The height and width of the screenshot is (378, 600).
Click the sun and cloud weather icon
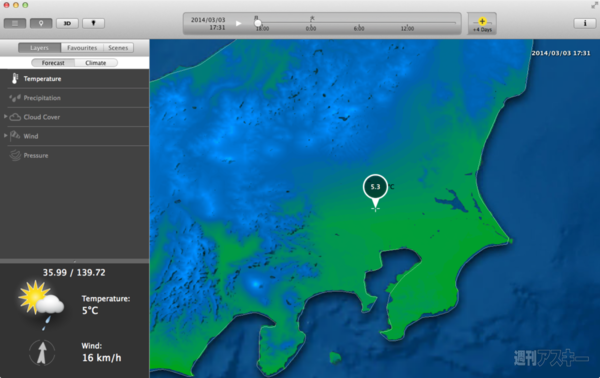pyautogui.click(x=41, y=305)
